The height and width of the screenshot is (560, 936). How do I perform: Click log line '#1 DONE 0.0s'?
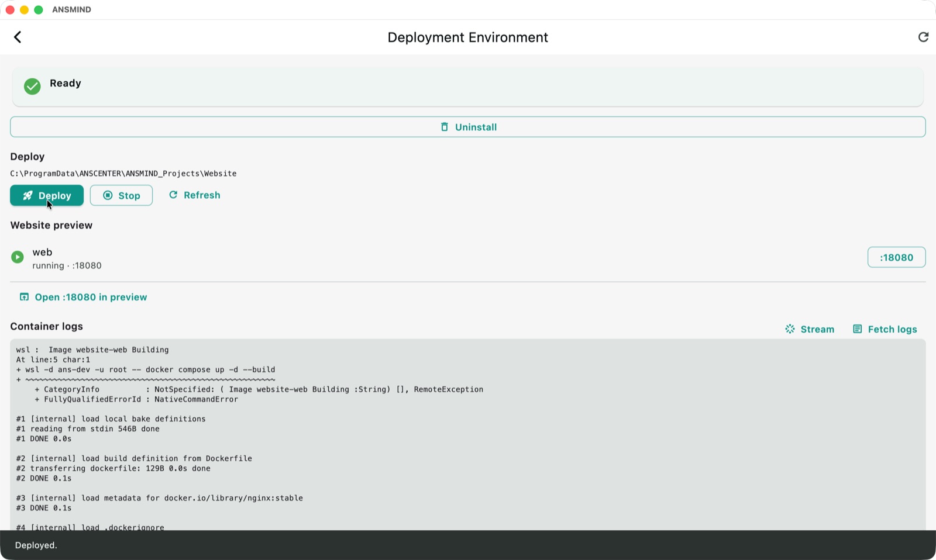pos(44,439)
